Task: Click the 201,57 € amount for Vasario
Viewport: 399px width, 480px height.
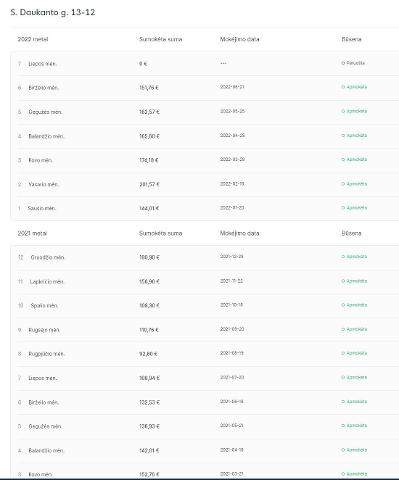Action: pos(149,184)
